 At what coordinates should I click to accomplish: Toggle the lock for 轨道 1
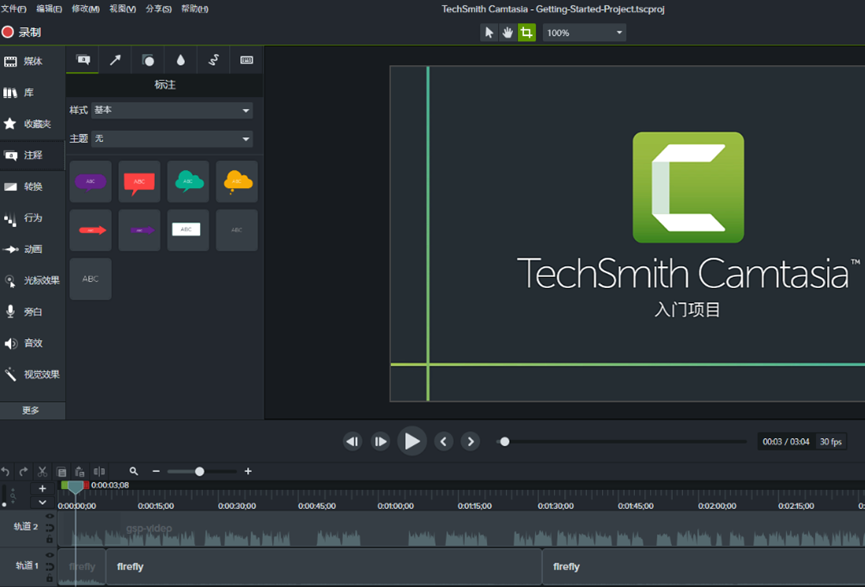click(x=50, y=578)
